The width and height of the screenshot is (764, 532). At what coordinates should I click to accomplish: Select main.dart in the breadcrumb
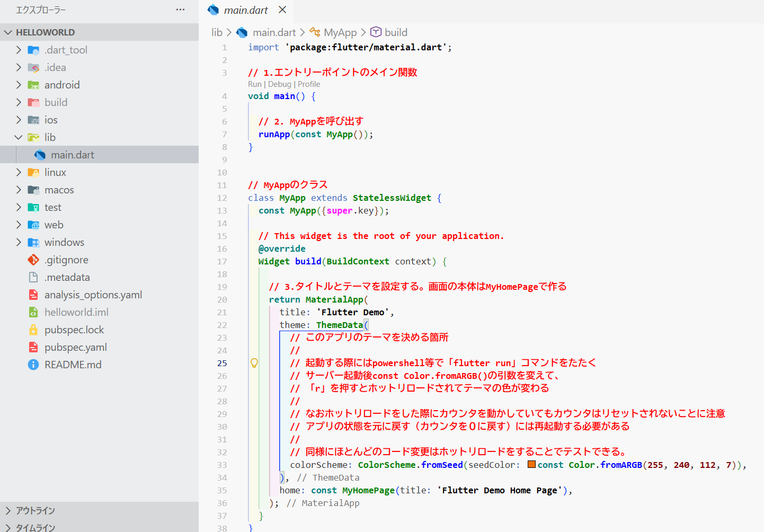point(274,32)
